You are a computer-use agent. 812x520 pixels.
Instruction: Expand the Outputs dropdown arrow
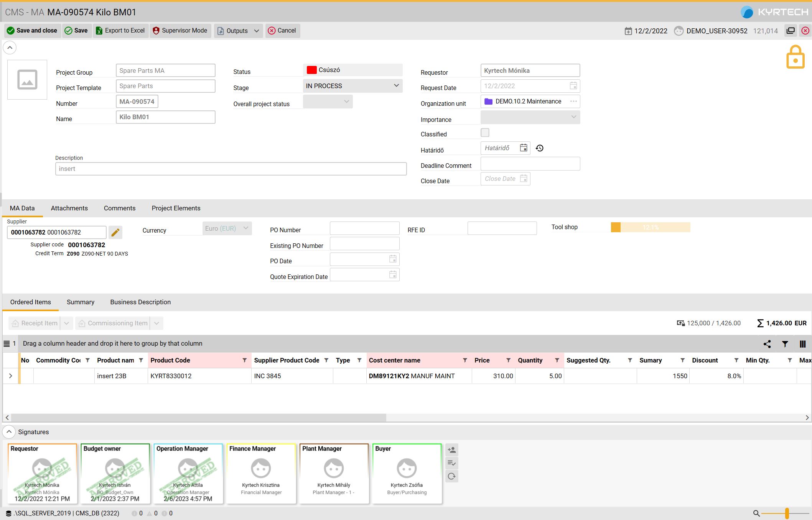click(x=257, y=31)
